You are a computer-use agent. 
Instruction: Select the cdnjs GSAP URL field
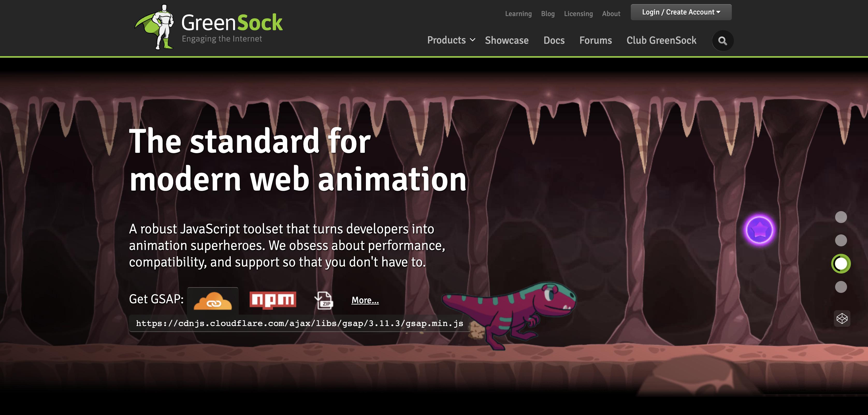pyautogui.click(x=299, y=323)
